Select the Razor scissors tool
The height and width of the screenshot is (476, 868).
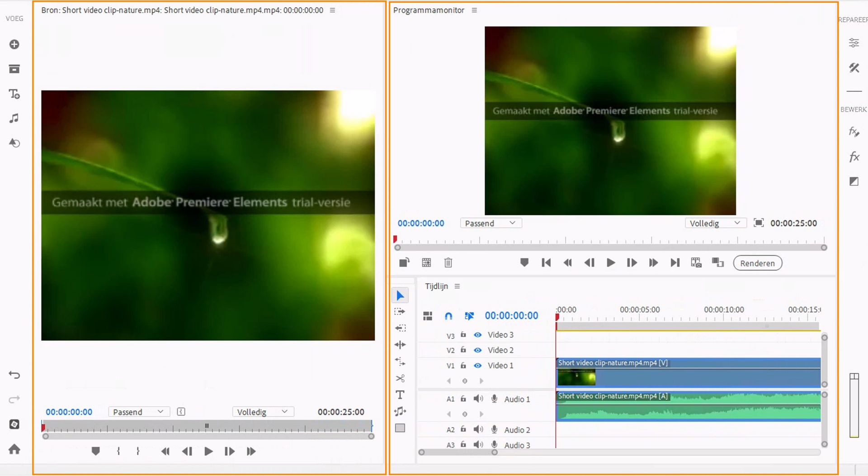400,378
